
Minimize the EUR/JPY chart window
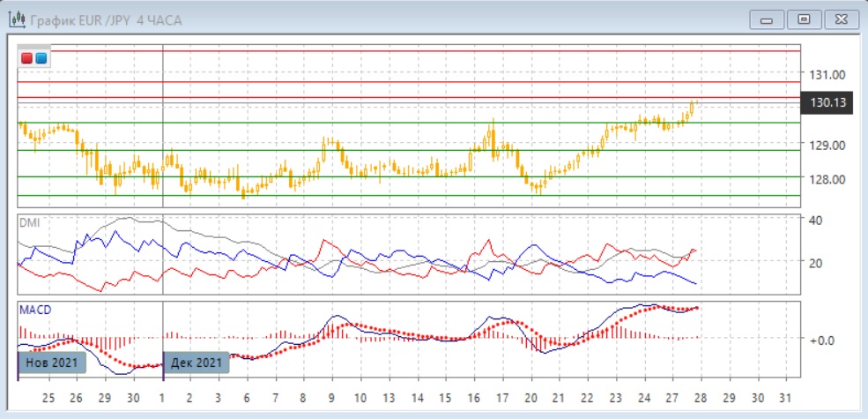point(767,19)
